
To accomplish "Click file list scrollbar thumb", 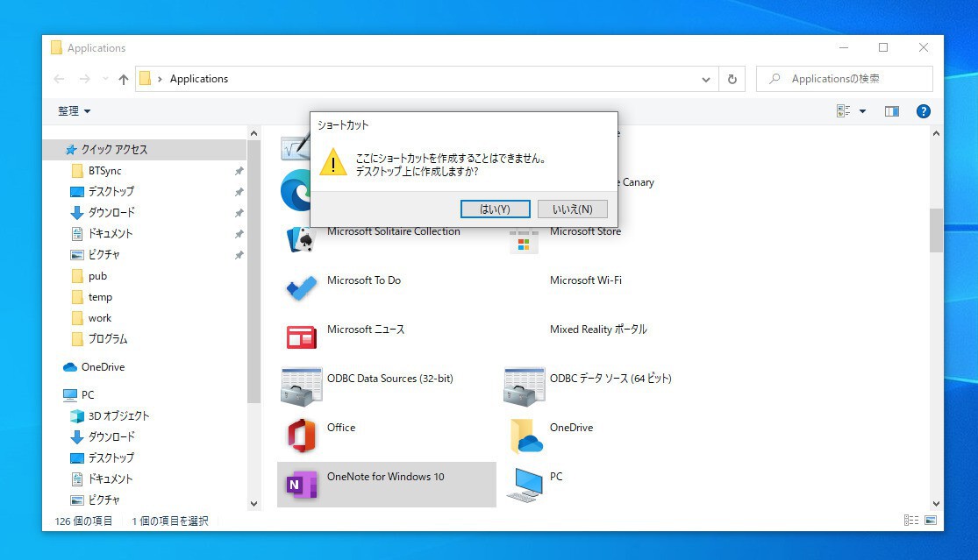I will pyautogui.click(x=936, y=230).
